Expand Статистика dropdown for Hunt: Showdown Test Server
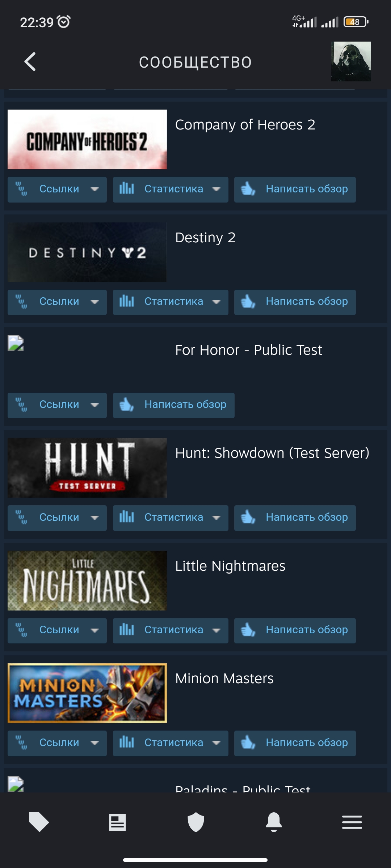The width and height of the screenshot is (391, 868). pos(171,518)
